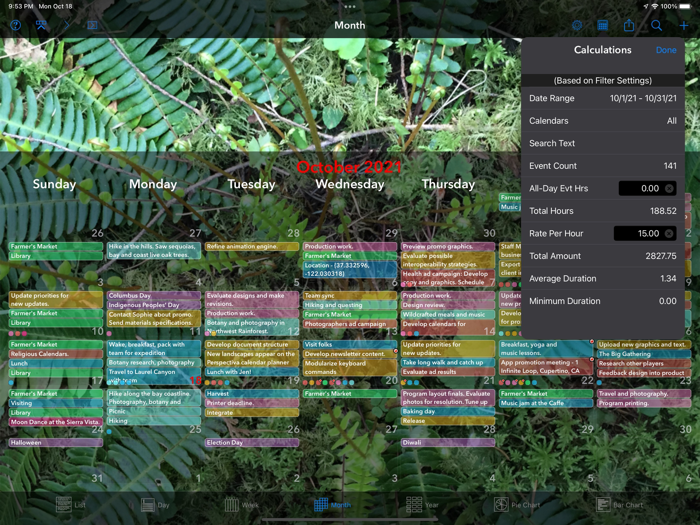The image size is (700, 525).
Task: Open the Hiking and questing event
Action: (350, 305)
